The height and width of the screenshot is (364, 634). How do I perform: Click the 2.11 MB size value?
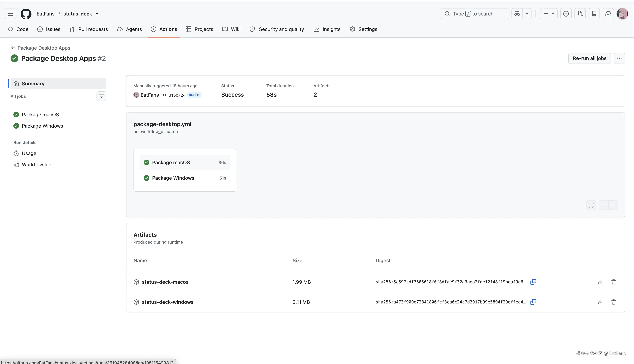[x=301, y=302]
